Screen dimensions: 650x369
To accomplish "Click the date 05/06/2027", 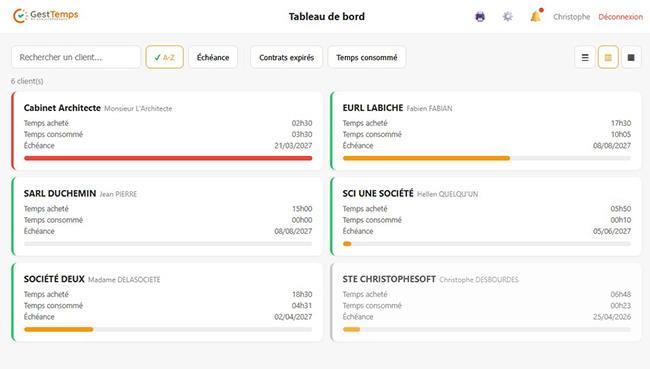I will 612,231.
